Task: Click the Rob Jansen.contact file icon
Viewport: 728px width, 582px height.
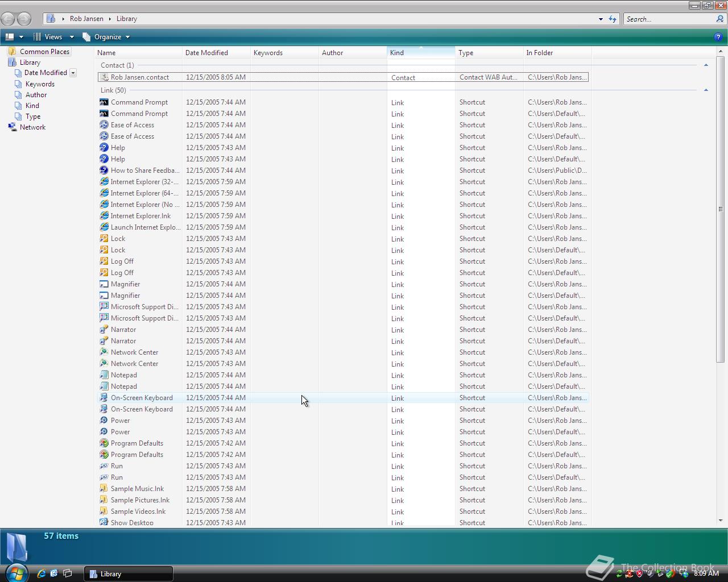Action: (104, 77)
